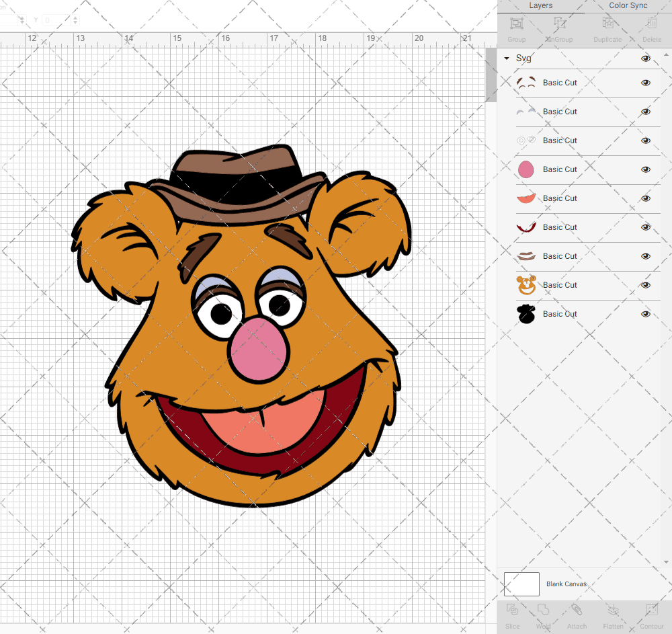Hide the entire Svg group
Screen dimensions: 672x634
645,58
